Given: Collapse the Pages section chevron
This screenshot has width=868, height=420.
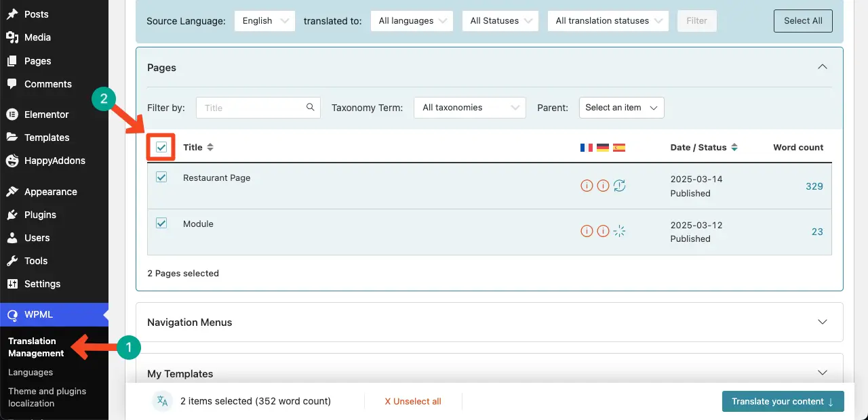Looking at the screenshot, I should click(823, 67).
